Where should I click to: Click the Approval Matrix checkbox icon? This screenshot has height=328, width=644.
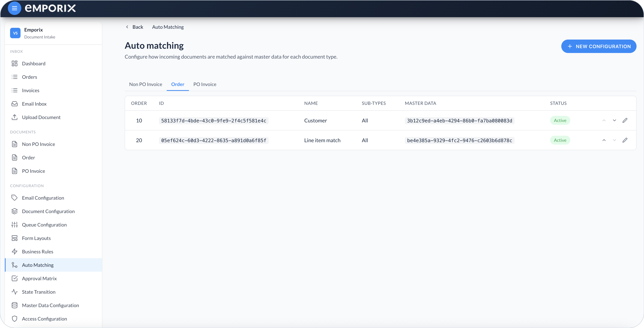point(15,278)
